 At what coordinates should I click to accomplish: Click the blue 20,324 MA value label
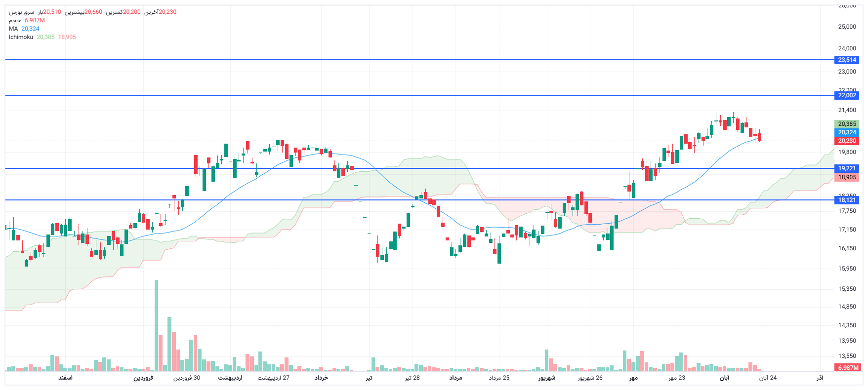[847, 132]
